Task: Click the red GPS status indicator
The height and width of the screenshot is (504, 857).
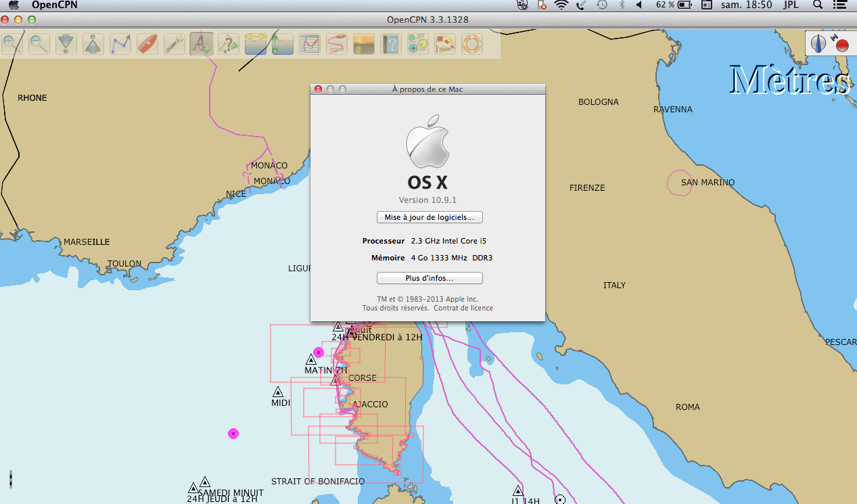Action: pyautogui.click(x=841, y=45)
